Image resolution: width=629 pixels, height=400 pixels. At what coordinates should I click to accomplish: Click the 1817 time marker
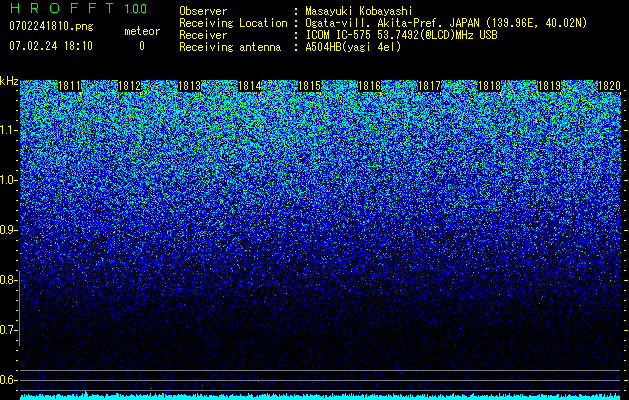tap(429, 86)
